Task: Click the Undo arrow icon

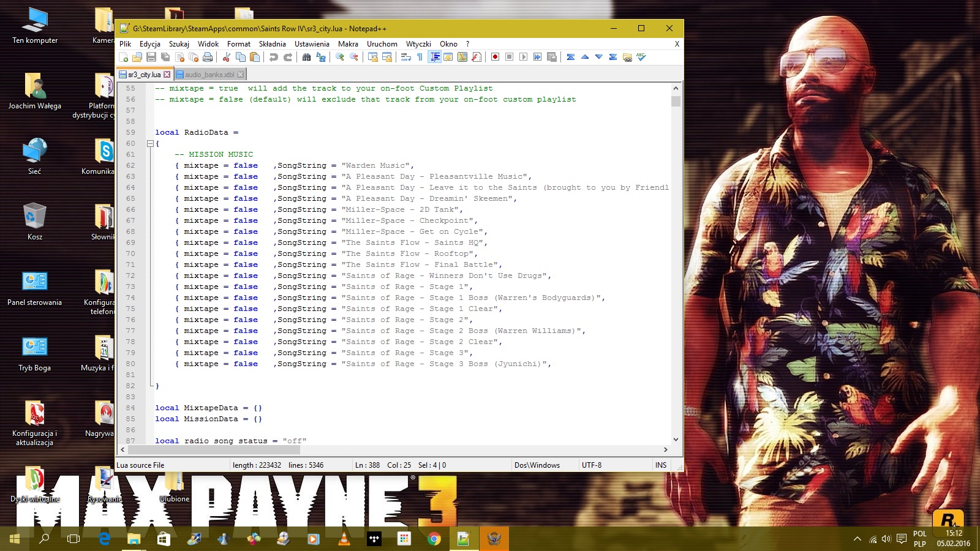Action: [x=273, y=57]
